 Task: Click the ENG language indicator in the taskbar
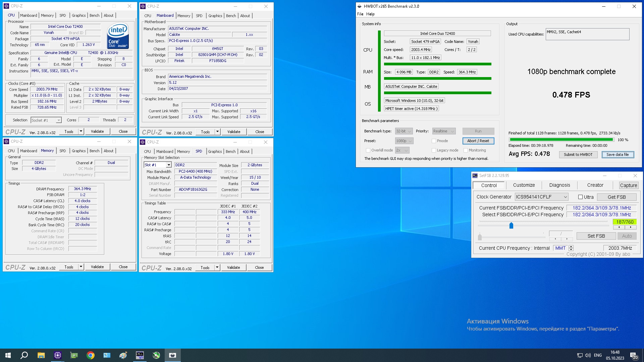tap(598, 355)
